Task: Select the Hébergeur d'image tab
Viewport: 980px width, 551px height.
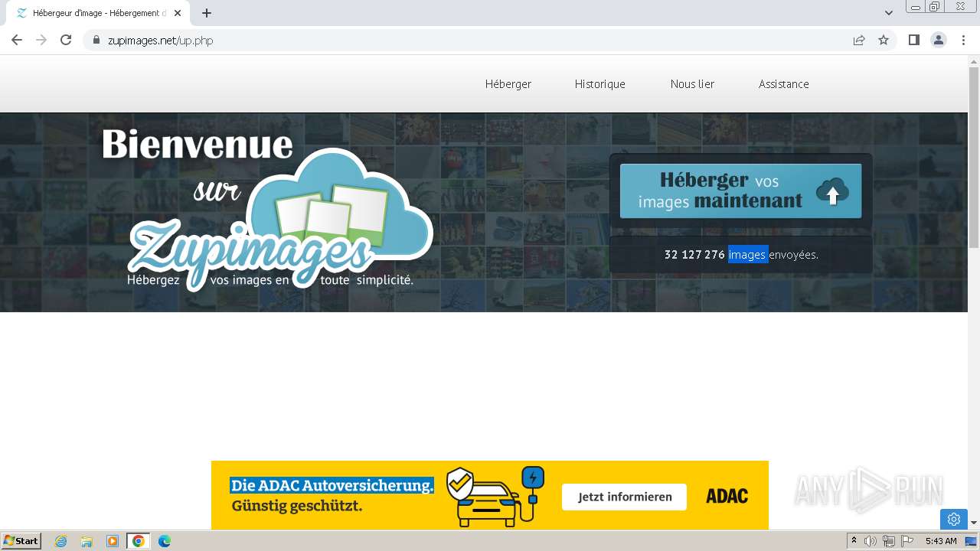Action: point(98,13)
